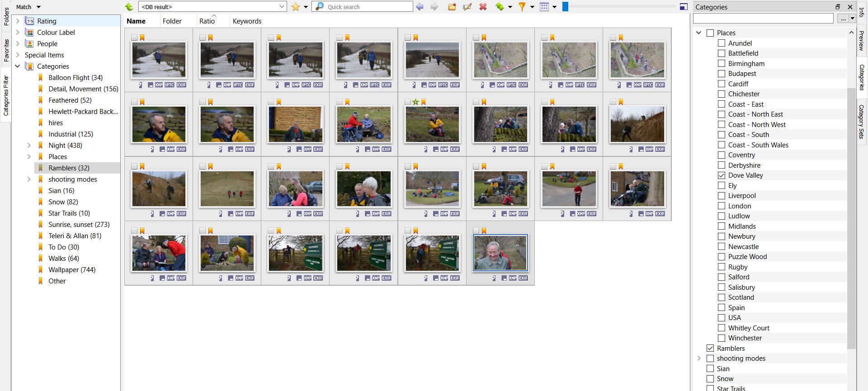This screenshot has height=391, width=868.
Task: Expand the Rating filter node
Action: 18,21
